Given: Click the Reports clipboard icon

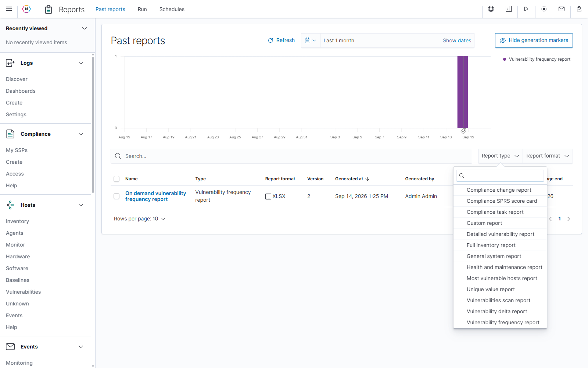Looking at the screenshot, I should (49, 9).
